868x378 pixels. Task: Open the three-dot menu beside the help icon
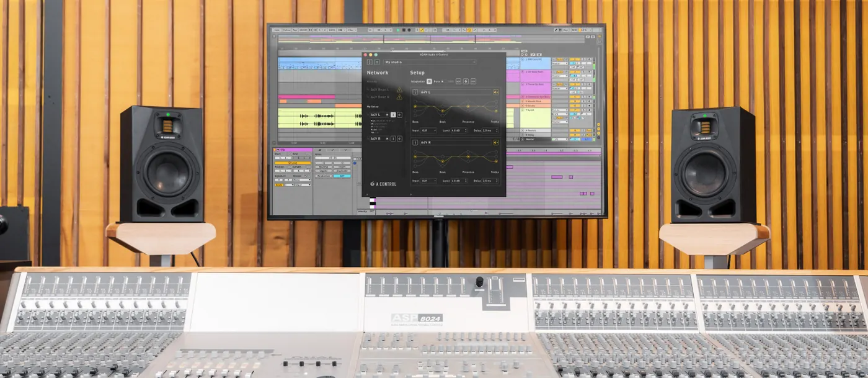click(370, 62)
